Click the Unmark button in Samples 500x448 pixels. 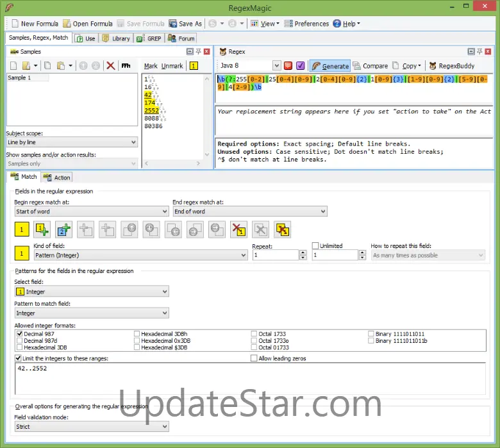[x=172, y=66]
